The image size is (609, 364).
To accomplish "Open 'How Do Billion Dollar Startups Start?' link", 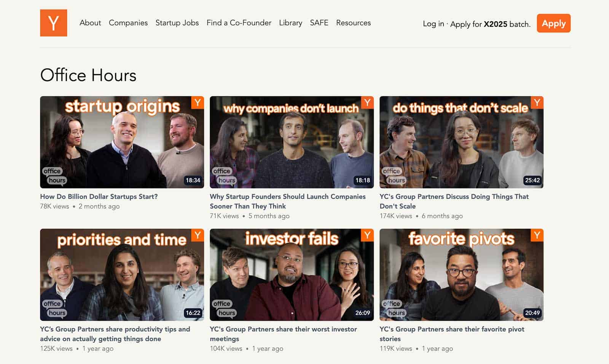I will coord(99,197).
